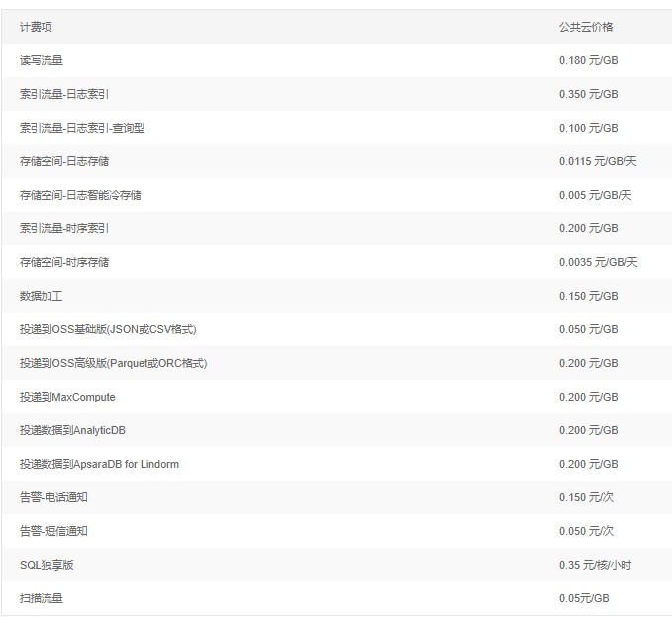Click the 公共云价格 column header
Viewport: 672px width, 625px height.
click(x=586, y=27)
